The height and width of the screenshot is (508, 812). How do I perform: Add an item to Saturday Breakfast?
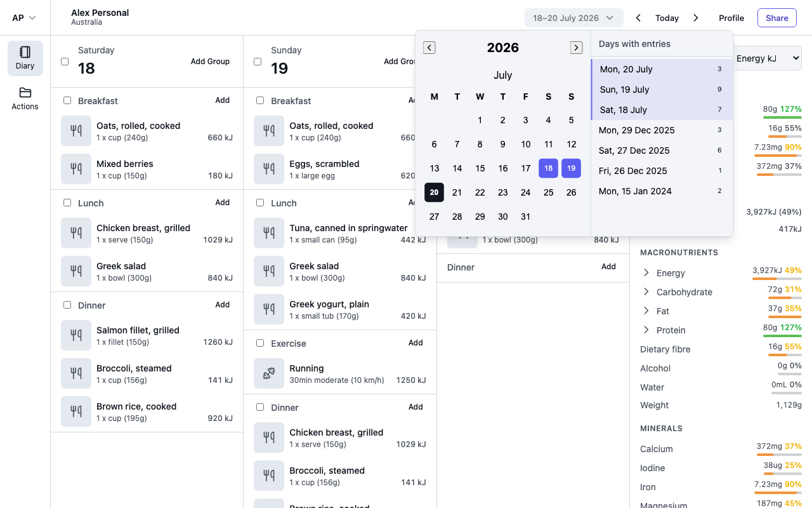pyautogui.click(x=222, y=100)
